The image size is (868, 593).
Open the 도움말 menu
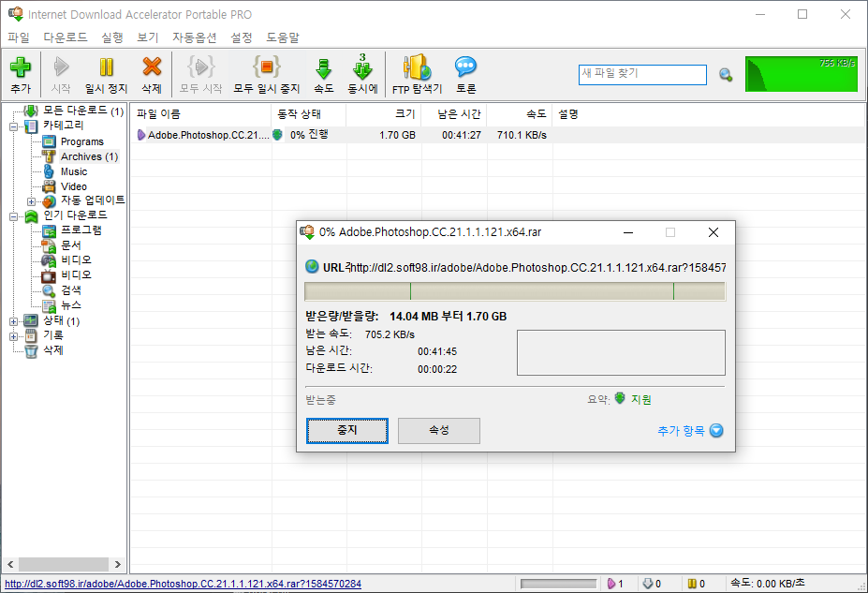283,37
